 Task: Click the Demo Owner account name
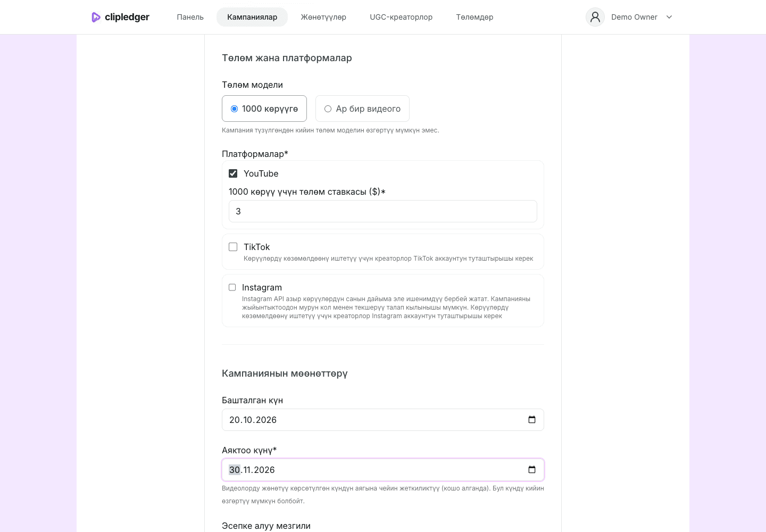(634, 17)
